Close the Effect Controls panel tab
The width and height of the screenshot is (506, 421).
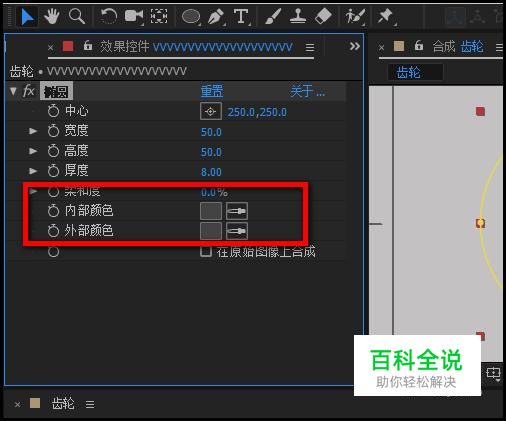tap(50, 48)
